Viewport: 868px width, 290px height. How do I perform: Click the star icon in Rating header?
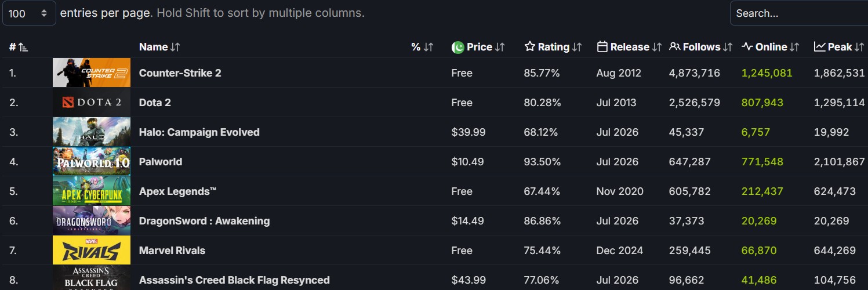(x=529, y=47)
